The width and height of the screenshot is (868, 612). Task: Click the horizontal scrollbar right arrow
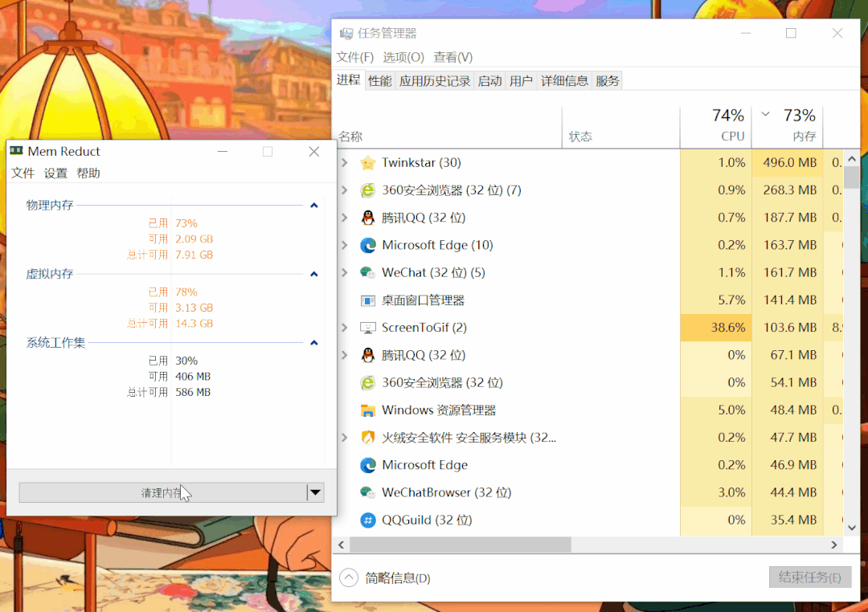coord(834,545)
